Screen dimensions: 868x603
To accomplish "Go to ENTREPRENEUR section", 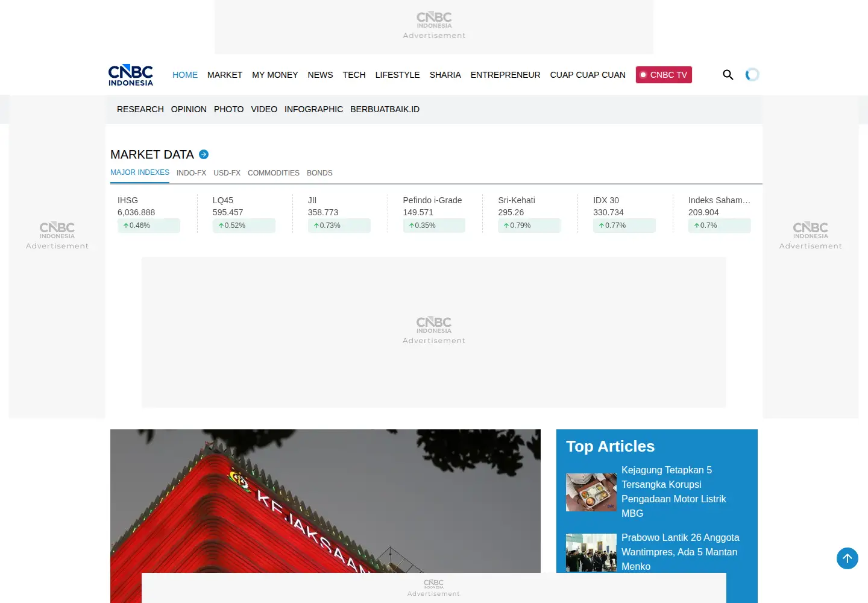I will tap(505, 75).
